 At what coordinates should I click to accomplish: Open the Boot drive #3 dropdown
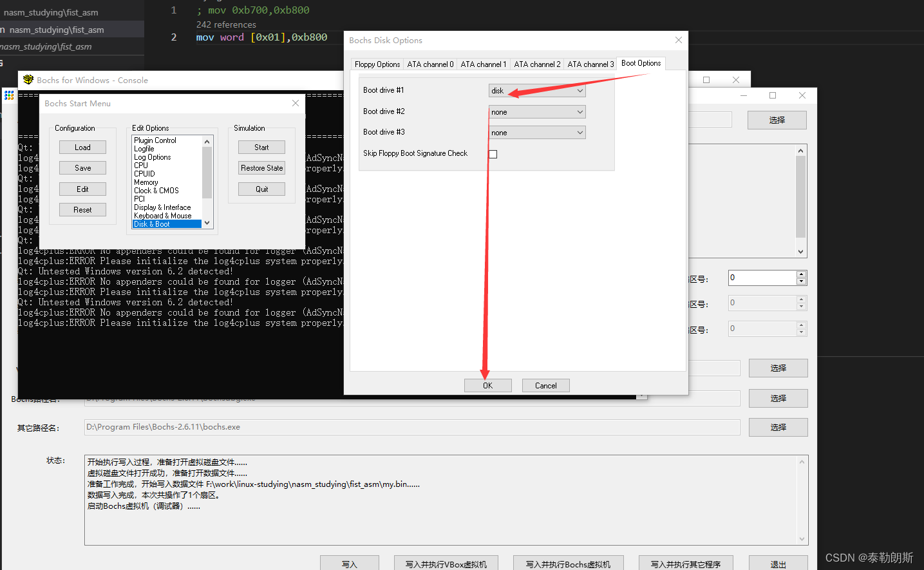[537, 133]
